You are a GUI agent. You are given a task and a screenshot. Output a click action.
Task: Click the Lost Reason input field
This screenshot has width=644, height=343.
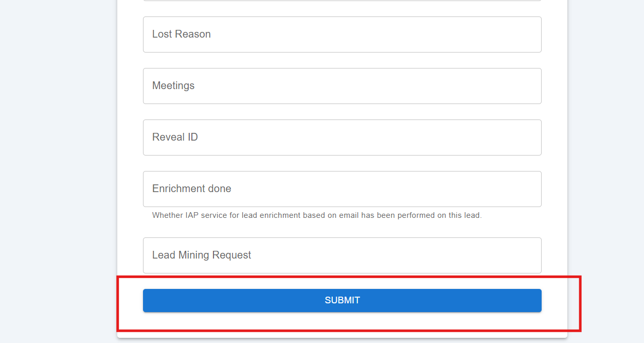(342, 35)
